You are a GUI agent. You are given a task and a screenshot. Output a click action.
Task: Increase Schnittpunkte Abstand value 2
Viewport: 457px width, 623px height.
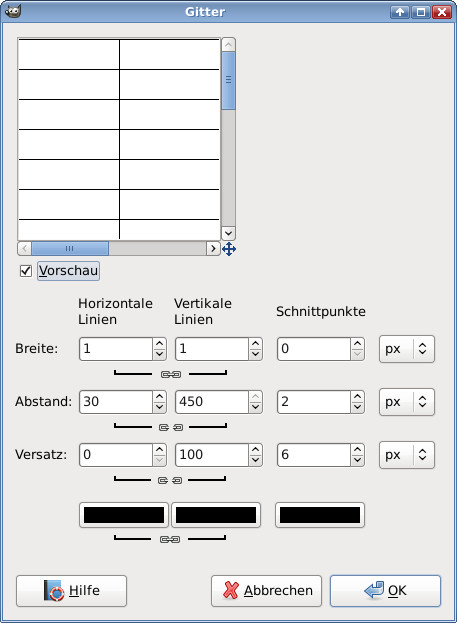[357, 396]
